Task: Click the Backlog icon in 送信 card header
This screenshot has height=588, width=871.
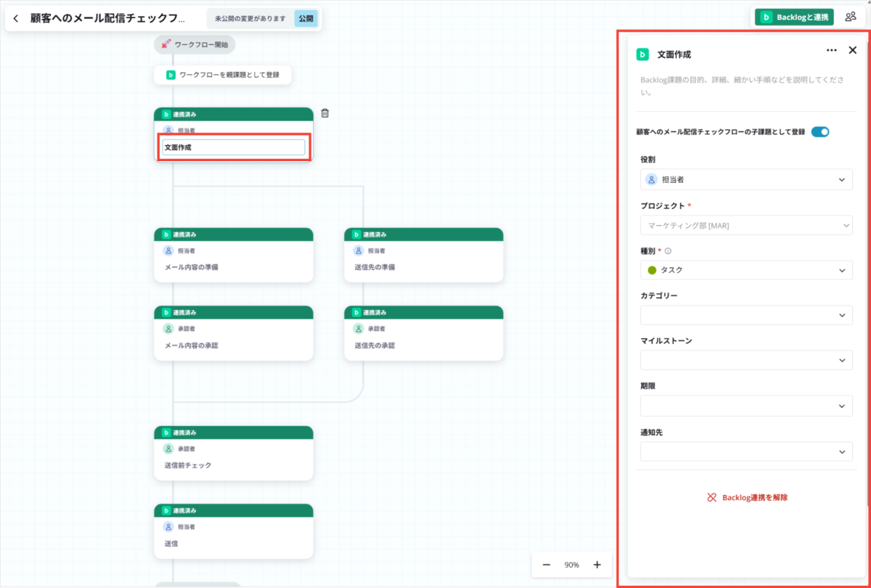Action: (165, 510)
